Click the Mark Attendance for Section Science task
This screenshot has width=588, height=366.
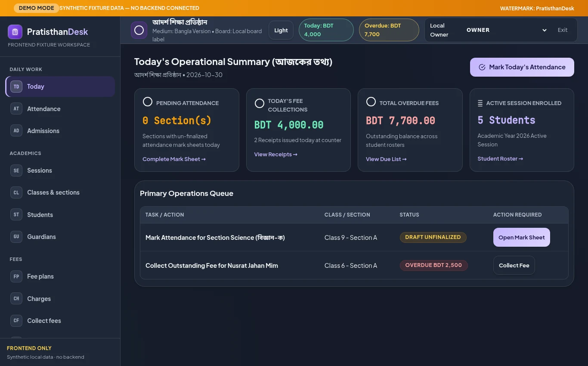[215, 238]
